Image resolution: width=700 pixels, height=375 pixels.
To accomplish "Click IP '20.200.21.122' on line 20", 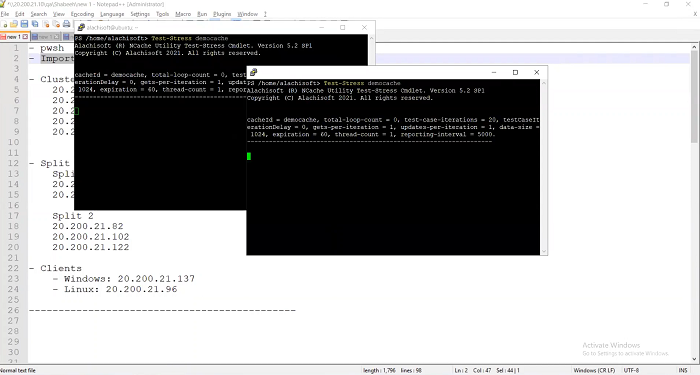I will coord(91,247).
